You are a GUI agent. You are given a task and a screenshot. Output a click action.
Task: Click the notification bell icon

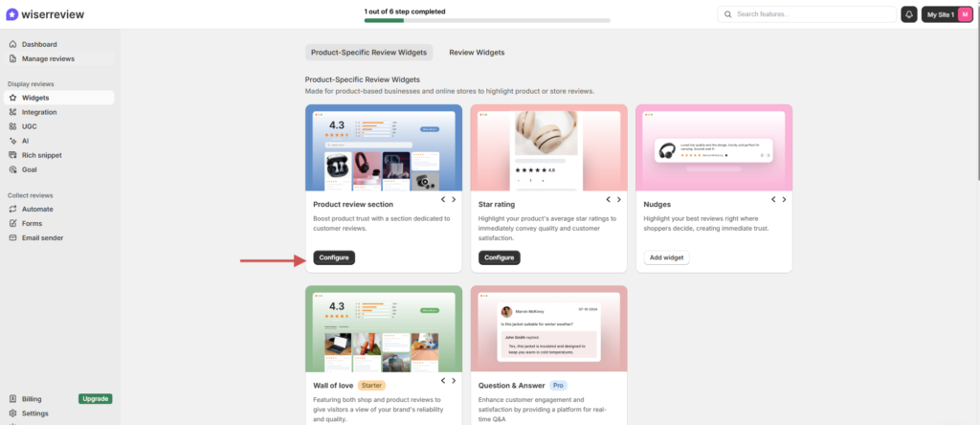[x=908, y=14]
